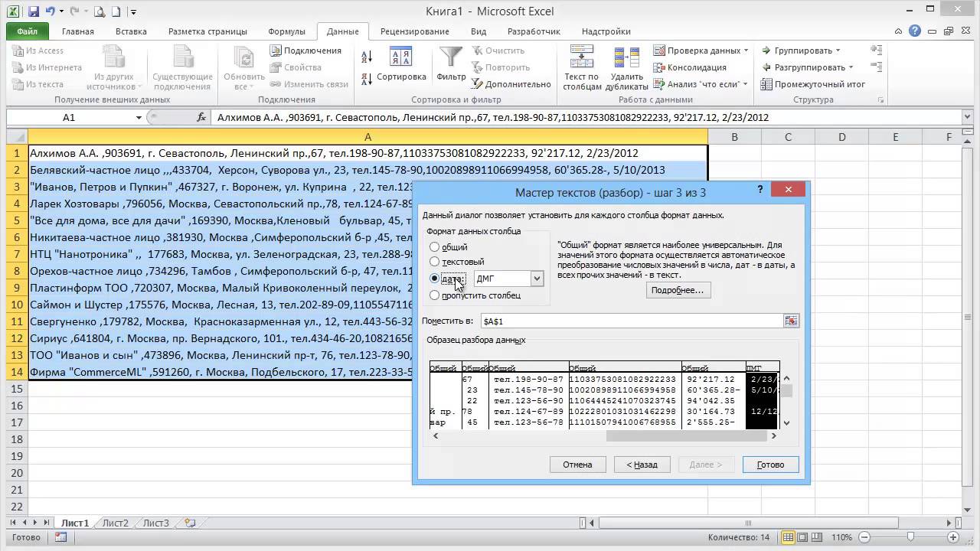
Task: Open Структура group dialog launcher
Action: (881, 100)
